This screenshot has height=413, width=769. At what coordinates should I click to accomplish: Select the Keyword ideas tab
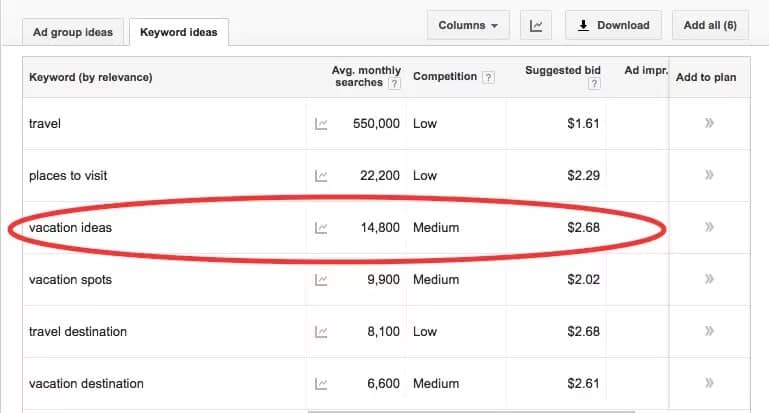(x=179, y=32)
